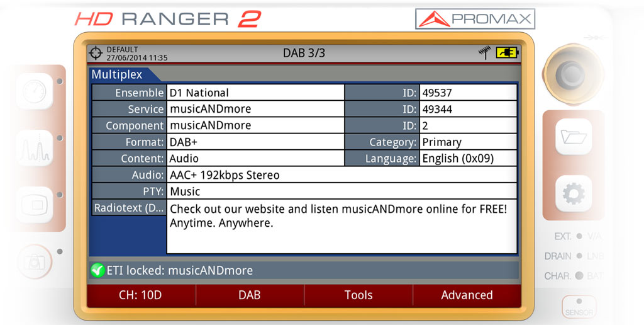This screenshot has width=644, height=325.
Task: Click the PTY value Music
Action: click(x=341, y=191)
